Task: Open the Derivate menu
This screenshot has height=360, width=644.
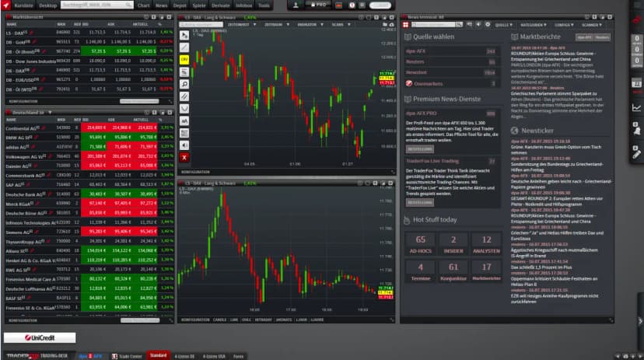Action: (221, 5)
